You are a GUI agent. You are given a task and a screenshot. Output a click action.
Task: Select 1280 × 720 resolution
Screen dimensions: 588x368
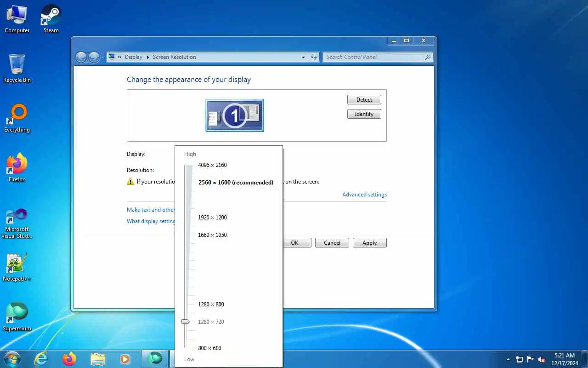coord(211,322)
